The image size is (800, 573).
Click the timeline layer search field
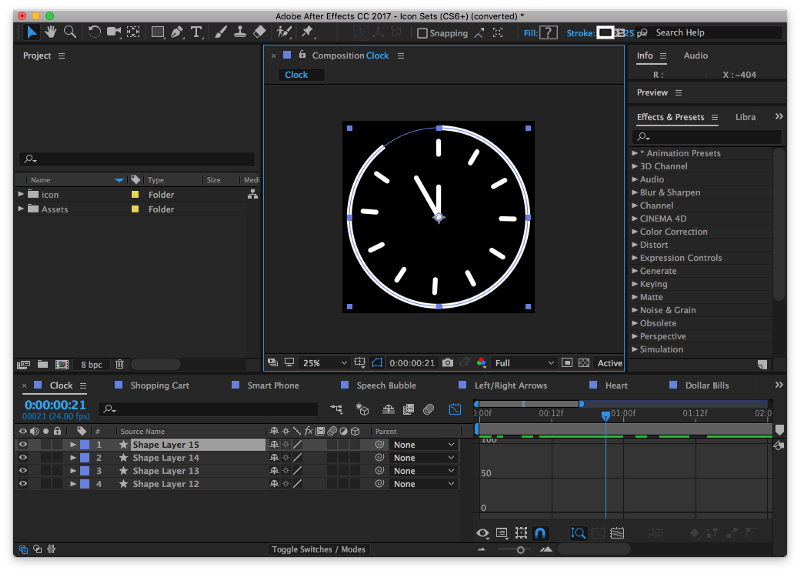(208, 409)
